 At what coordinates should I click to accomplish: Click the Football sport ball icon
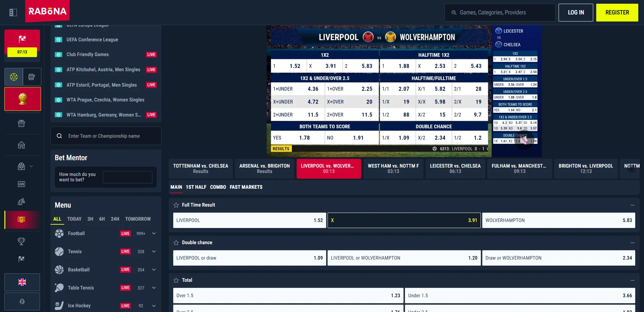[x=59, y=233]
